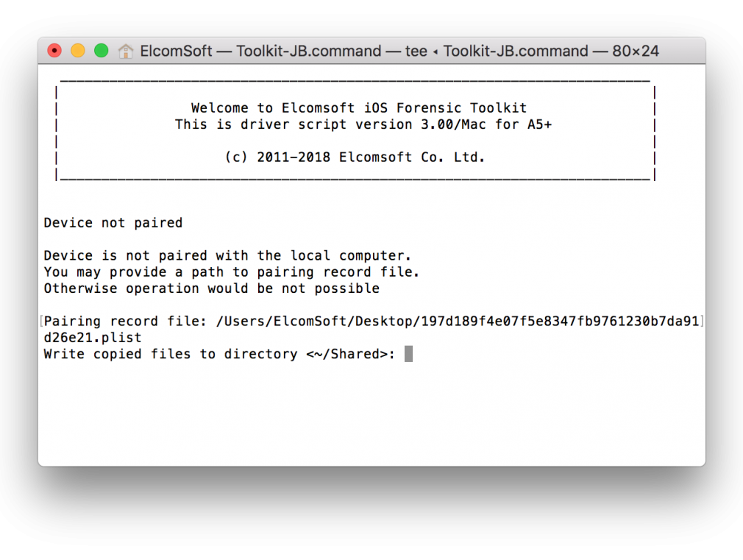Click the green full-screen window button
Viewport: 743px width, 560px height.
(101, 50)
